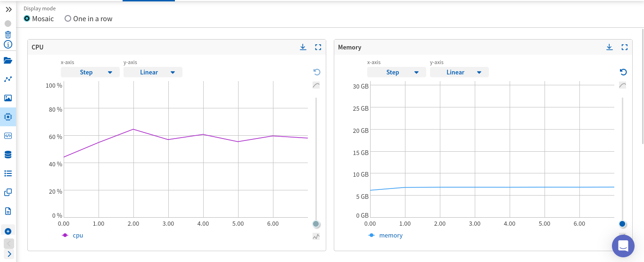Reset zoom on the CPU chart
The image size is (644, 262).
pyautogui.click(x=317, y=72)
